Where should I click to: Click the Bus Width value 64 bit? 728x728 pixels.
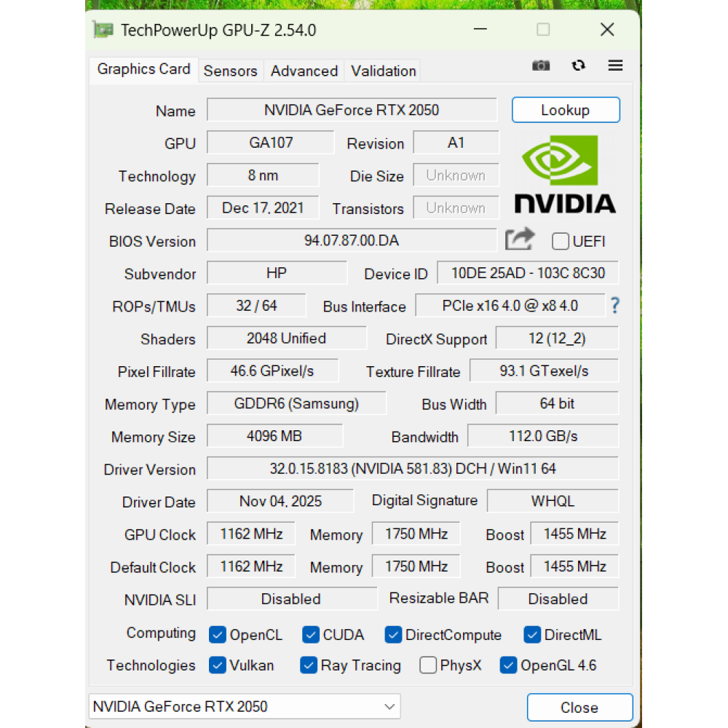point(557,403)
